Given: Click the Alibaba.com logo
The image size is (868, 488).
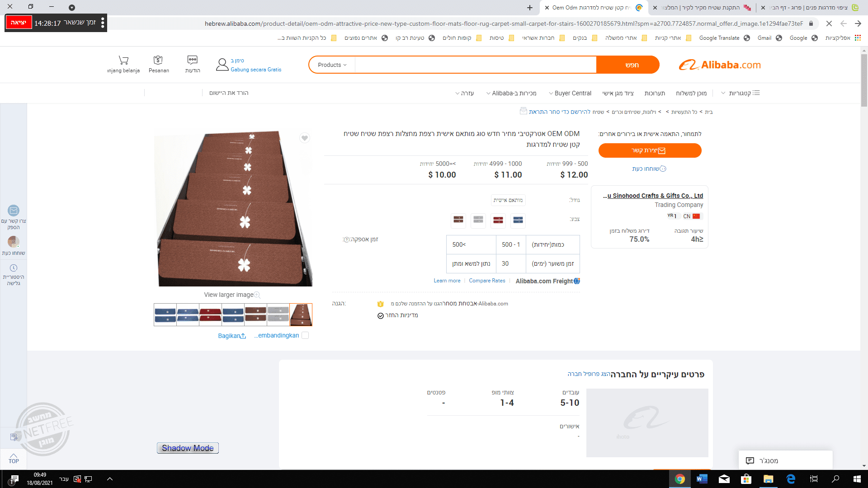Looking at the screenshot, I should click(x=720, y=65).
